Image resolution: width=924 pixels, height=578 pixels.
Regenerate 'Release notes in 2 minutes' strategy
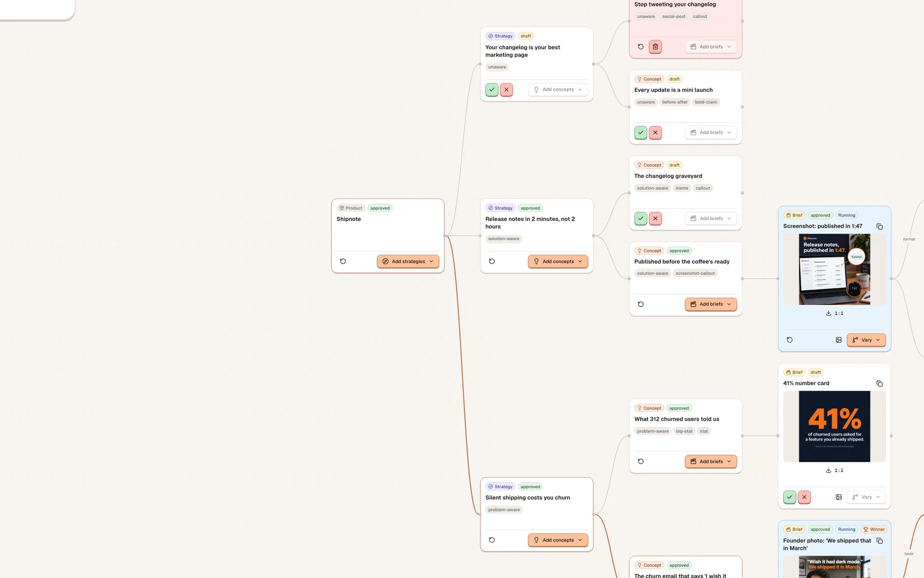tap(492, 261)
